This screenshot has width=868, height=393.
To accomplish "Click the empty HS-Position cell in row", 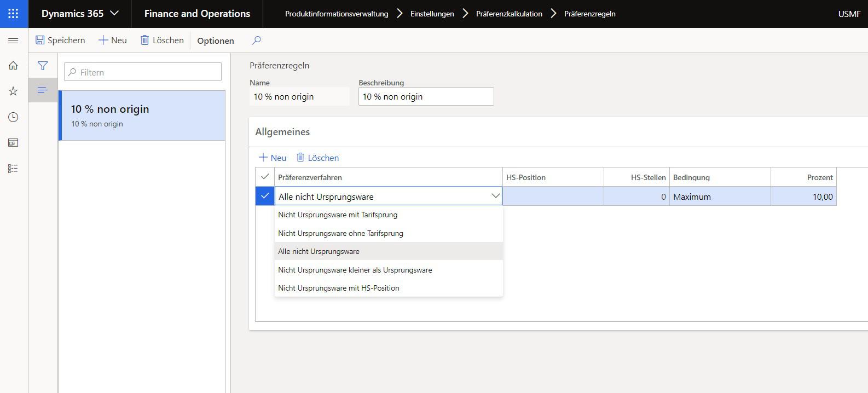I will point(553,196).
